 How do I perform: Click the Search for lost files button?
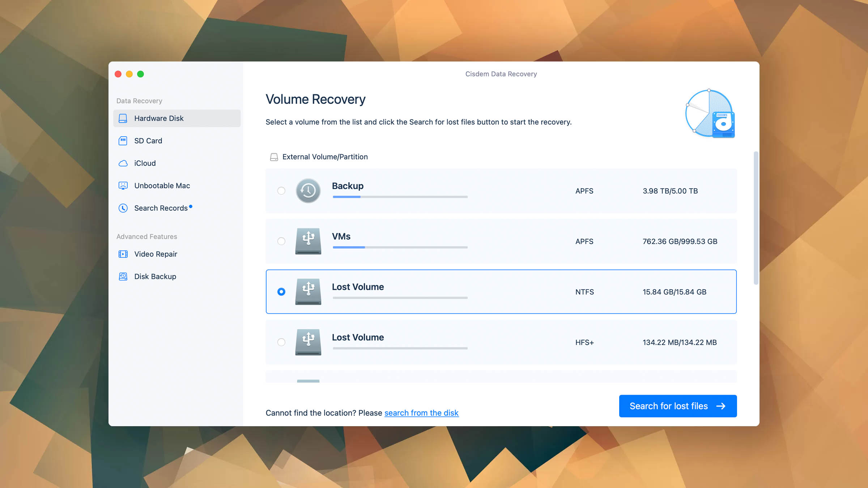[678, 406]
